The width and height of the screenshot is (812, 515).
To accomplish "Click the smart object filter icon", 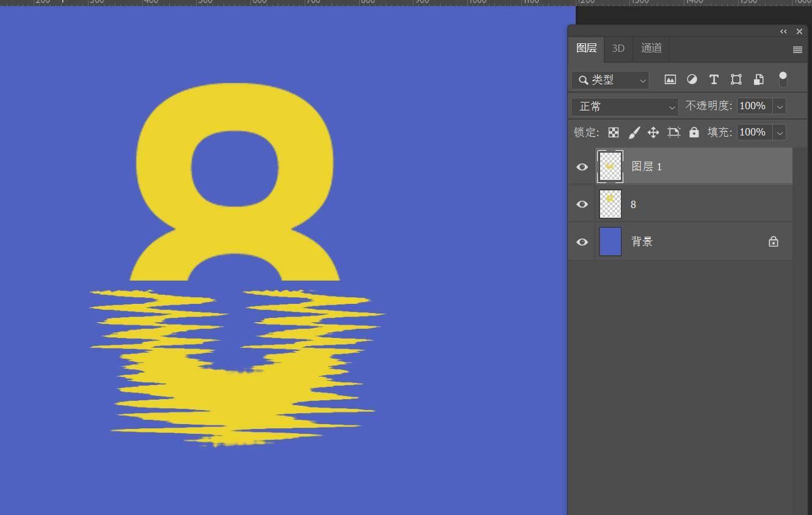I will tap(758, 79).
